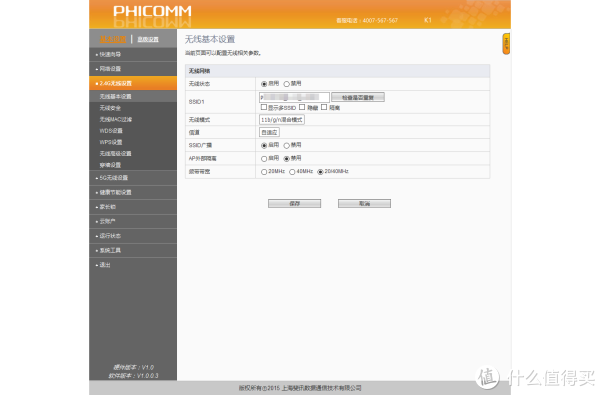600x395 pixels.
Task: Open the channel dropdown showing 自适应
Action: click(269, 132)
